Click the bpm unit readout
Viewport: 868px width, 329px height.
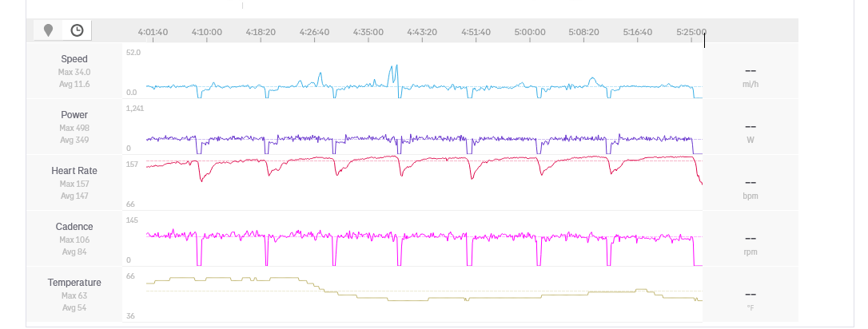pyautogui.click(x=751, y=196)
